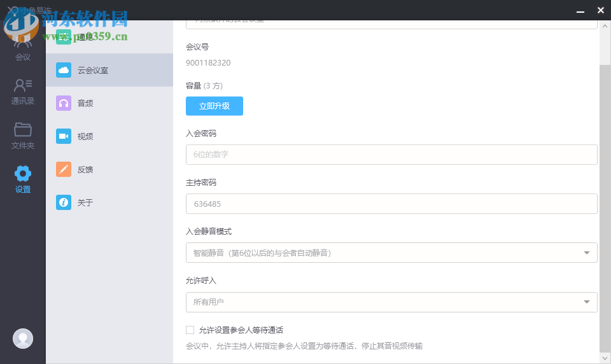The image size is (611, 364).
Task: Switch to 音频 settings tab
Action: [109, 103]
